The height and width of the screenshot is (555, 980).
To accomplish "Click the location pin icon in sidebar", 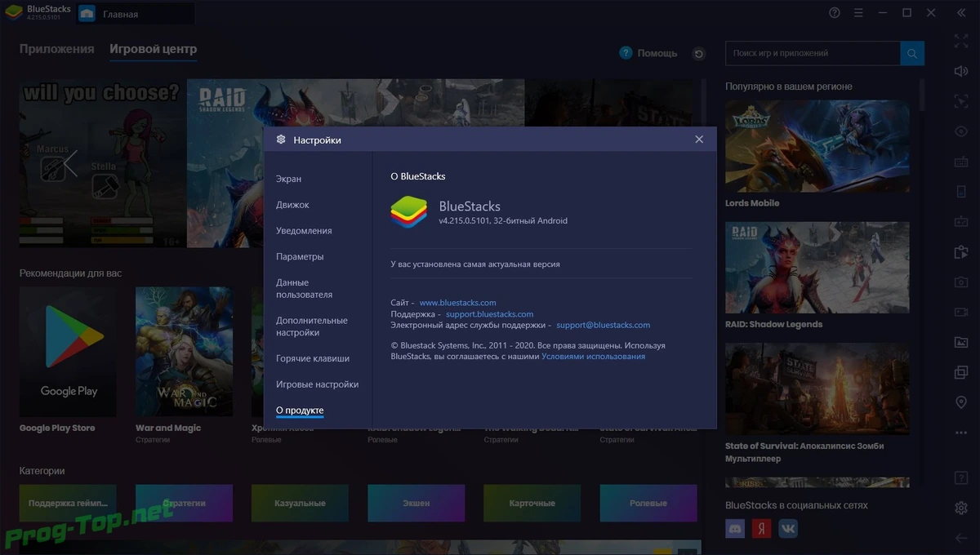I will coord(961,403).
